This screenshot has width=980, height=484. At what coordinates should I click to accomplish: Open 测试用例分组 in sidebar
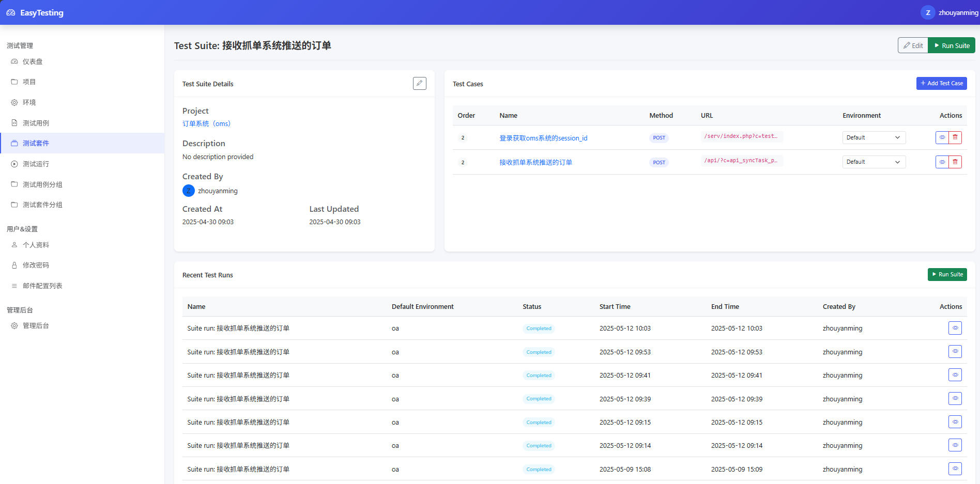[82, 184]
